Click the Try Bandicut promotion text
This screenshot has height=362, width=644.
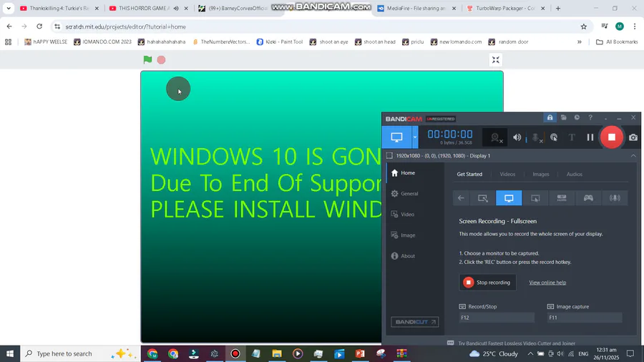(x=517, y=343)
